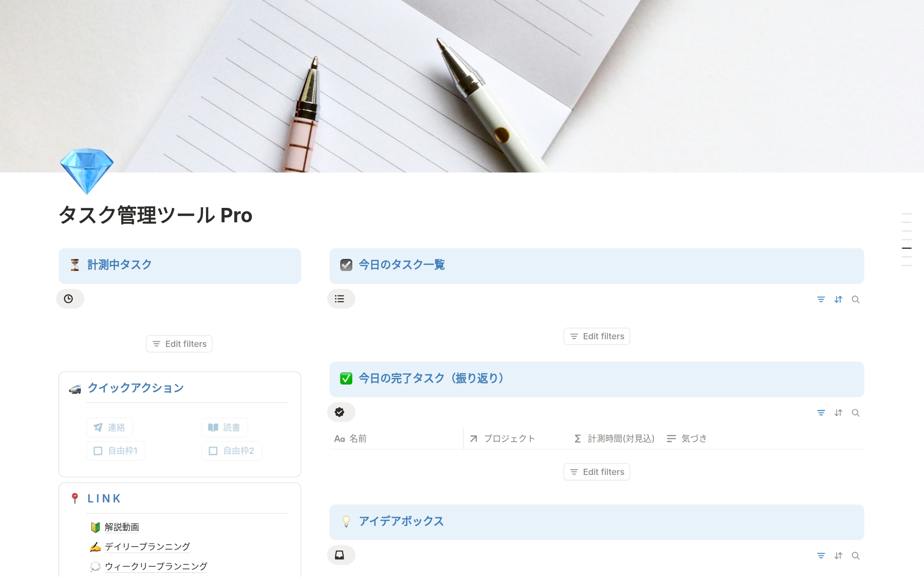
Task: Click sort icon in 今日のタスク一覧 toolbar
Action: pos(838,299)
